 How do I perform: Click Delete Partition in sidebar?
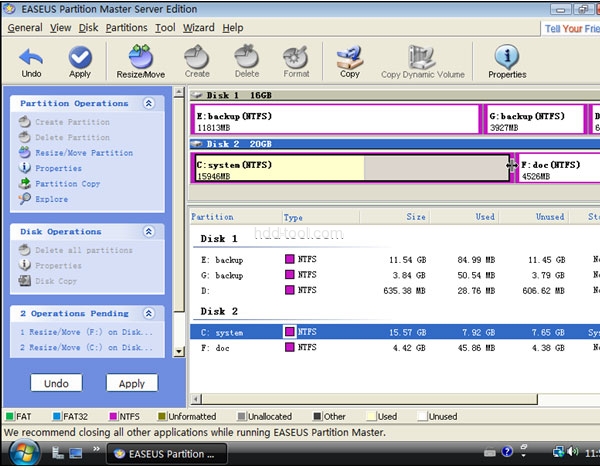click(64, 137)
